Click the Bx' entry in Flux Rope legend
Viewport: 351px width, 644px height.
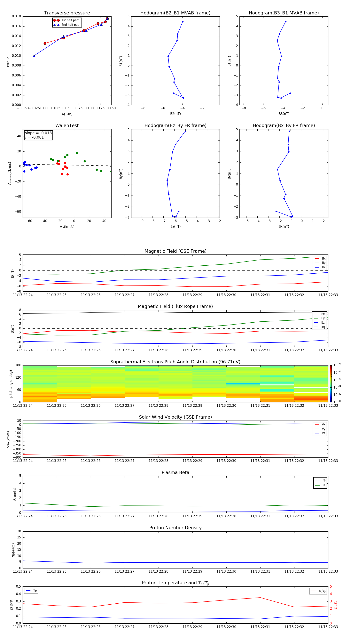320,314
